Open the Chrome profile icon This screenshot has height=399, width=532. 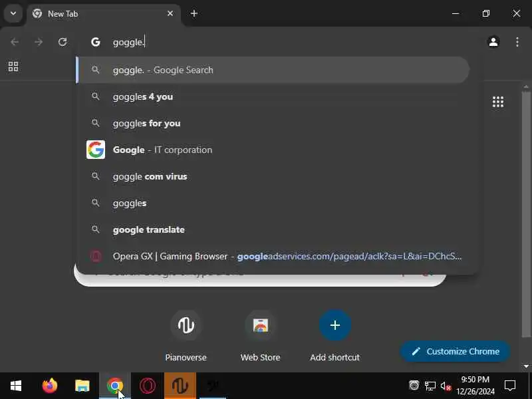(x=493, y=42)
